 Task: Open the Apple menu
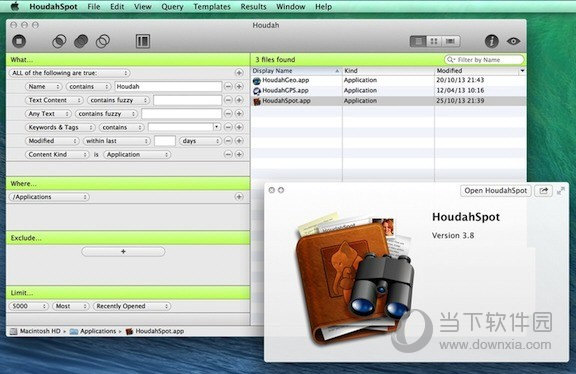[x=15, y=6]
